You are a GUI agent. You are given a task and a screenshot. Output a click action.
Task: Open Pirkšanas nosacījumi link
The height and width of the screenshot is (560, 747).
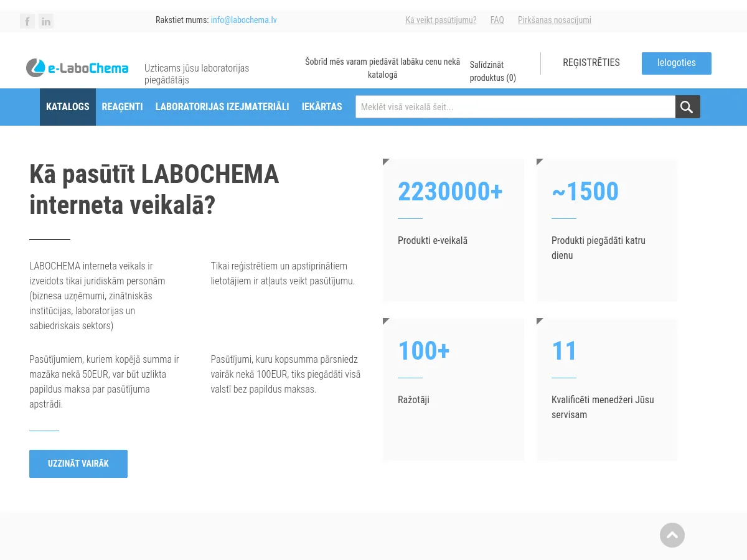(x=554, y=20)
